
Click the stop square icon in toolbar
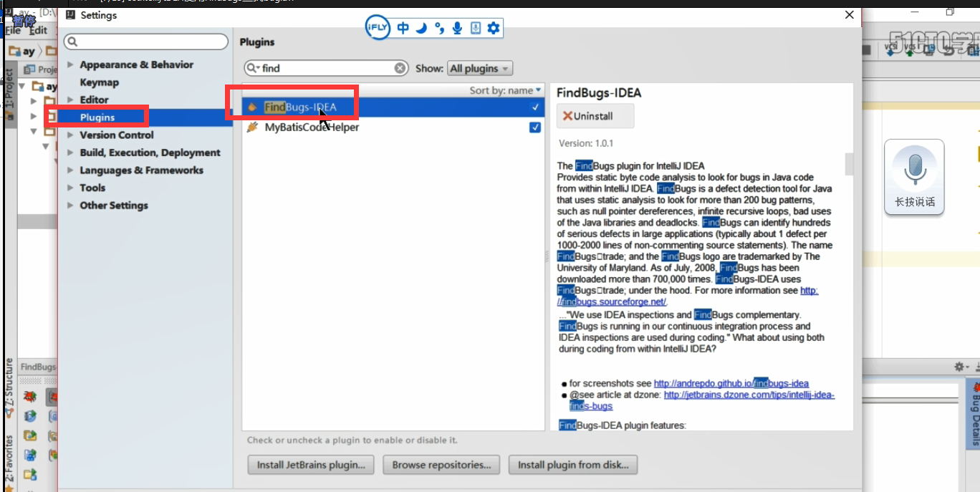(x=866, y=49)
